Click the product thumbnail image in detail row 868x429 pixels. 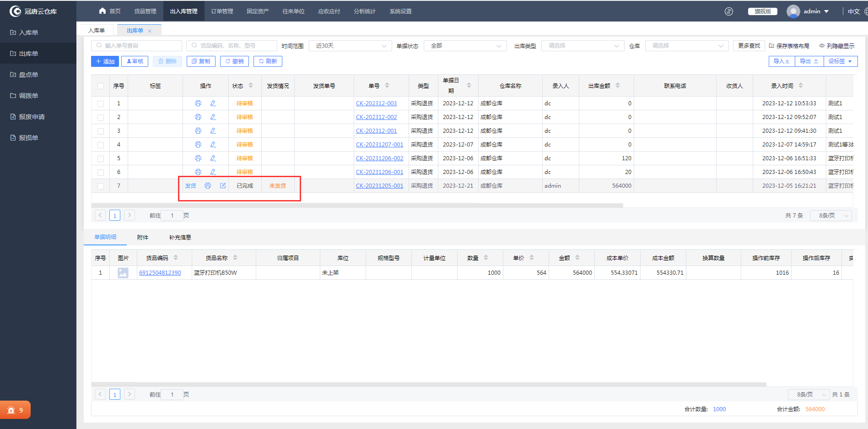tap(123, 273)
